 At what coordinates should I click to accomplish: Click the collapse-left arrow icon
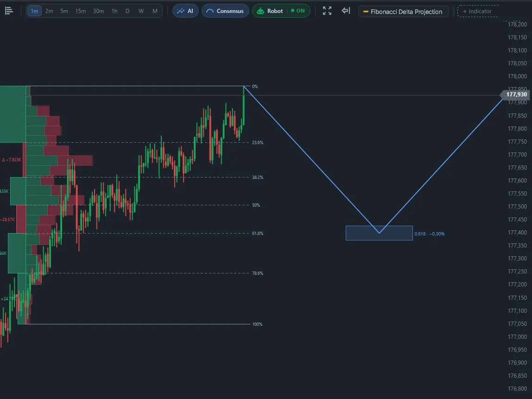(x=346, y=11)
